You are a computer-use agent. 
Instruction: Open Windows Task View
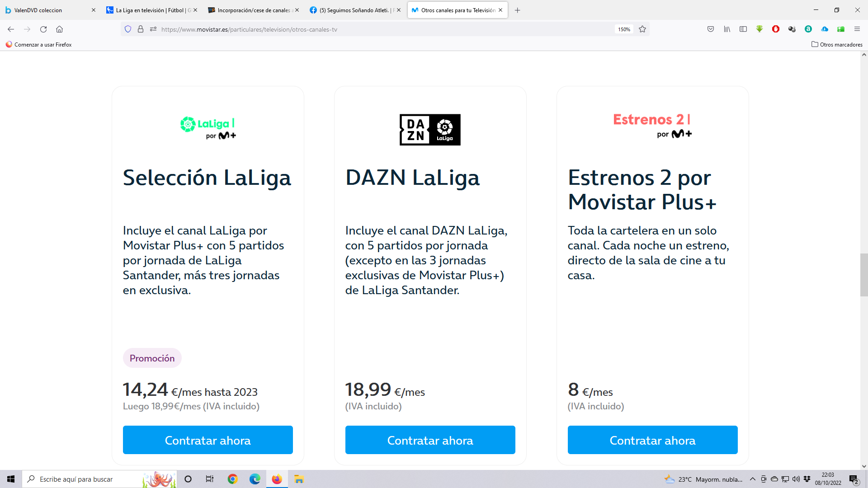coord(210,479)
